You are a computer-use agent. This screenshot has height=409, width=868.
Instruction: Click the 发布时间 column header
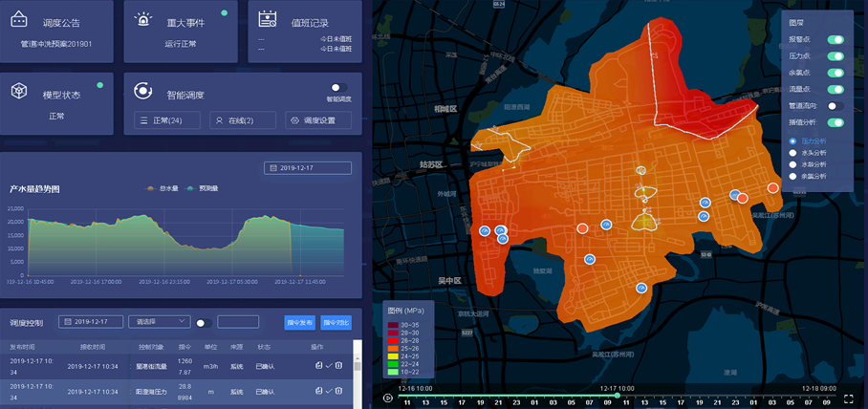point(22,347)
